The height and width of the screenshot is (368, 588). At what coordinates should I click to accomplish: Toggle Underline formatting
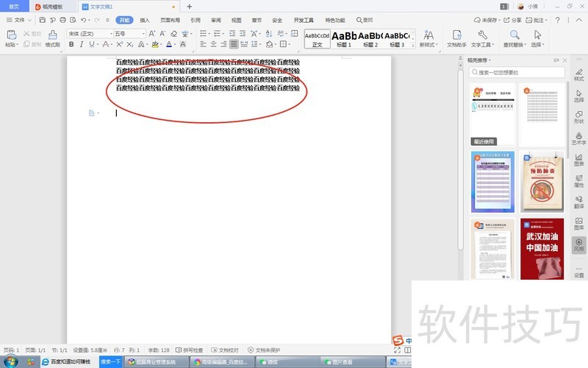click(x=91, y=44)
